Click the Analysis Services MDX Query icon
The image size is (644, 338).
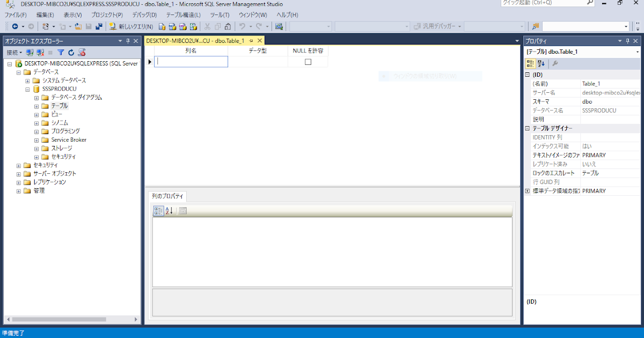point(172,26)
